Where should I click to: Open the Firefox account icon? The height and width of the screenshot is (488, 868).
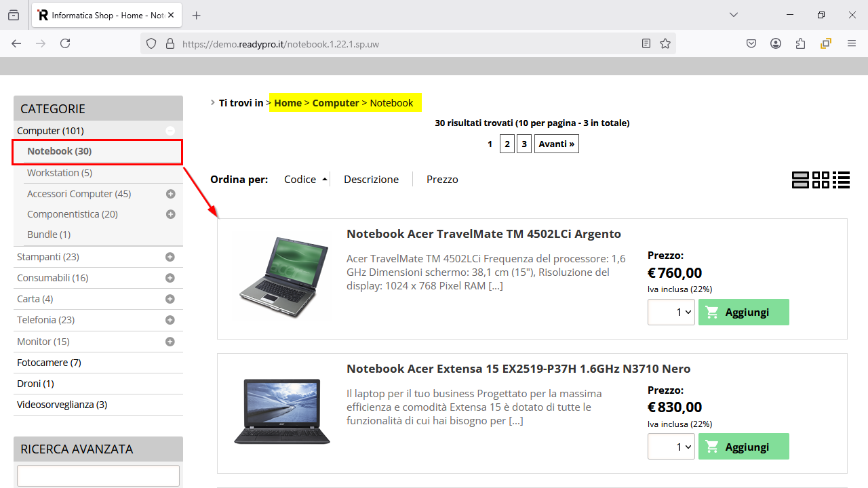[776, 43]
